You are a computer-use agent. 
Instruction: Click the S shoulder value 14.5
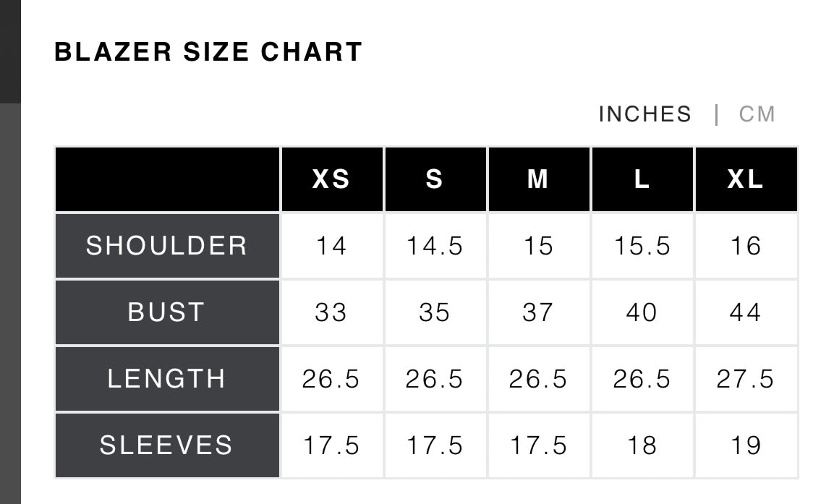(x=435, y=246)
